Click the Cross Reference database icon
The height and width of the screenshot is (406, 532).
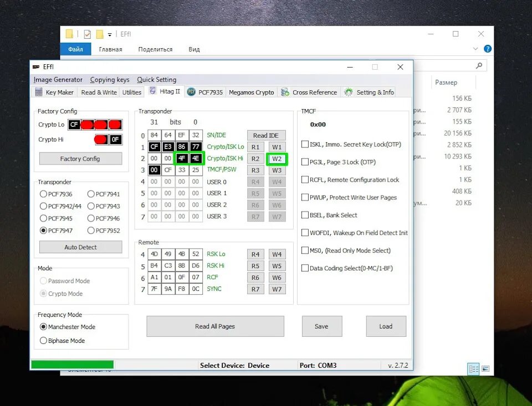coord(285,92)
